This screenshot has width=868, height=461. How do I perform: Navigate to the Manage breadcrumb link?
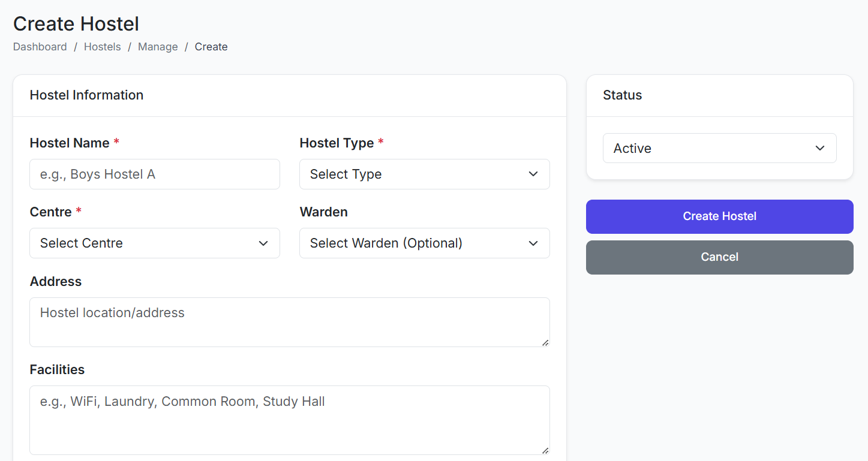click(158, 47)
